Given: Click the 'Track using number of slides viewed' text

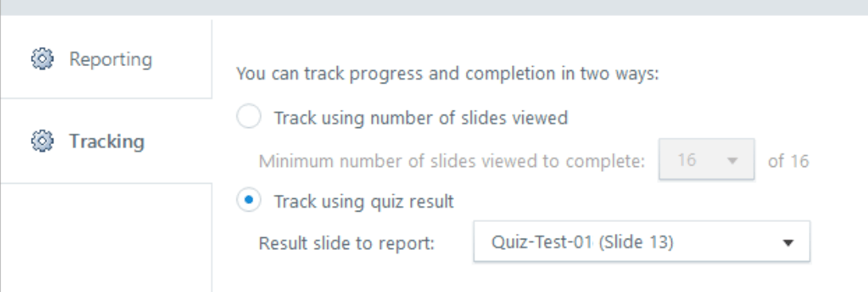Looking at the screenshot, I should coord(420,118).
